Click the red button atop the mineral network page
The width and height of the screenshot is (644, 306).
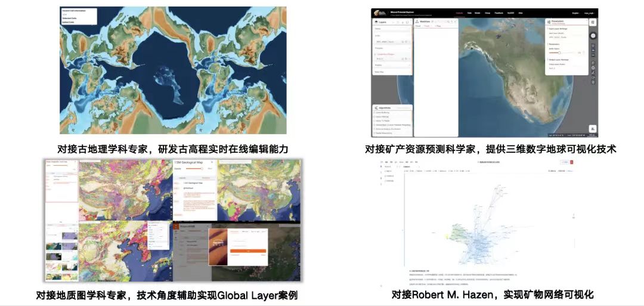[571, 162]
